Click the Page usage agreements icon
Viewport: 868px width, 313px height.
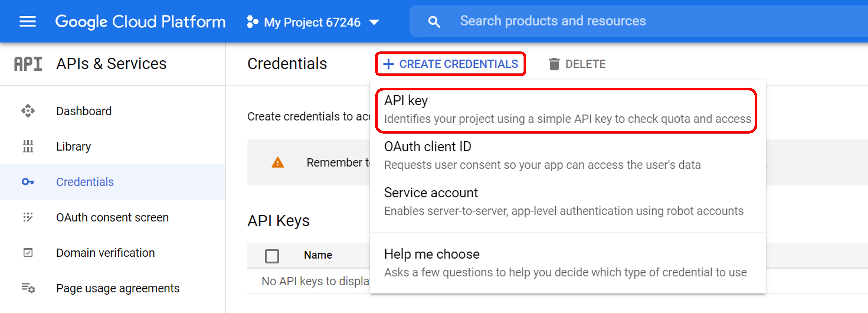point(28,288)
